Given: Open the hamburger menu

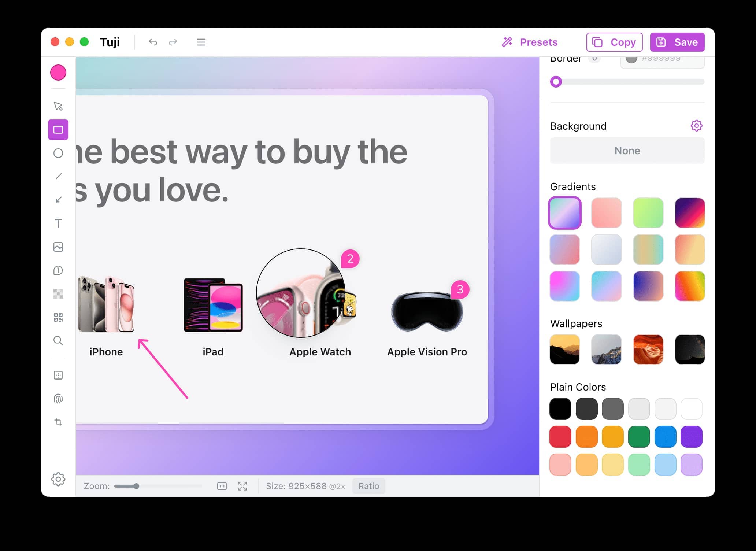Looking at the screenshot, I should point(201,42).
